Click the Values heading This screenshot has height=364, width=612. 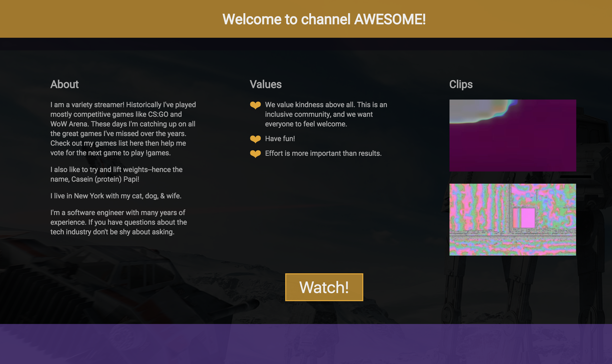265,84
